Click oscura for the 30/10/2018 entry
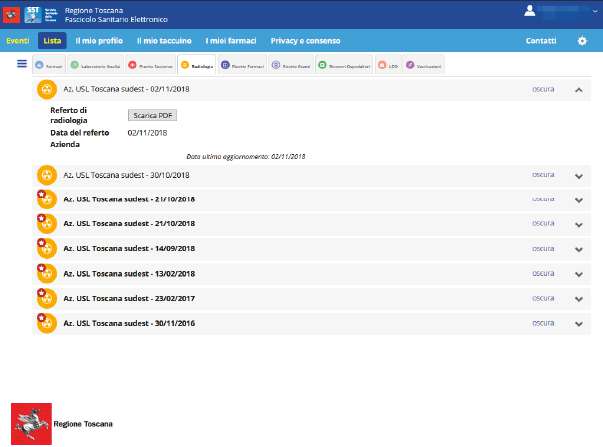Screen dimensions: 603x447 pos(543,175)
